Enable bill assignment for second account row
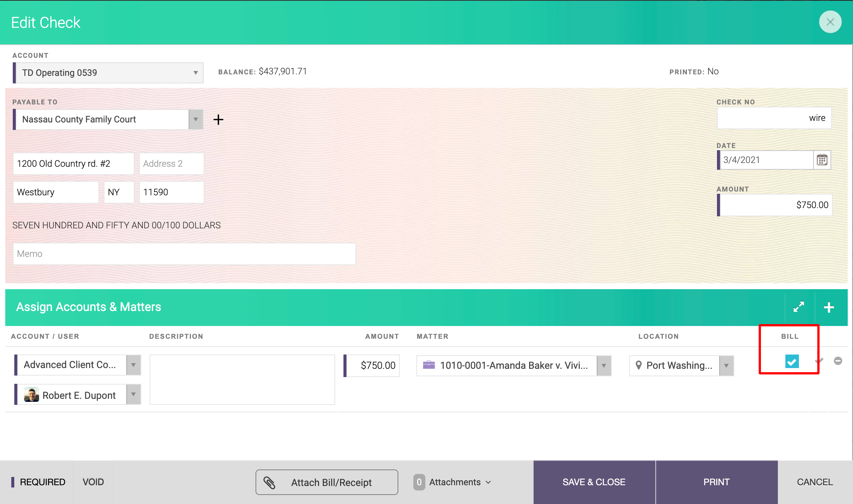This screenshot has width=853, height=504. coord(791,394)
